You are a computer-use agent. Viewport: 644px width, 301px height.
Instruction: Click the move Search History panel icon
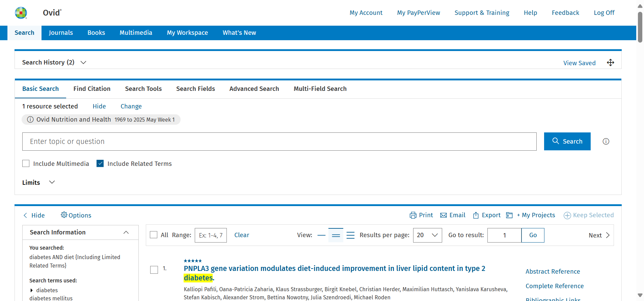pos(610,62)
